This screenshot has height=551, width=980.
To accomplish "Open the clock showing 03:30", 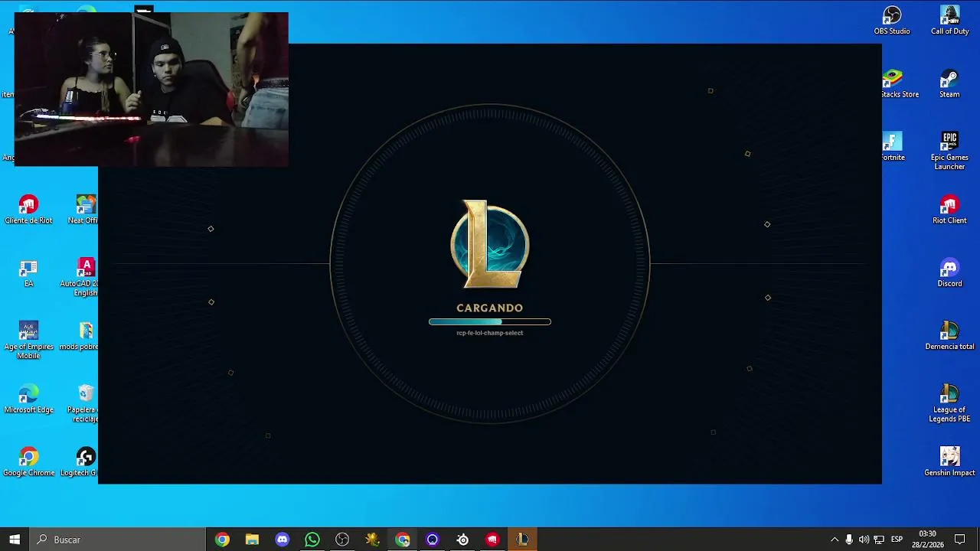I will 927,540.
